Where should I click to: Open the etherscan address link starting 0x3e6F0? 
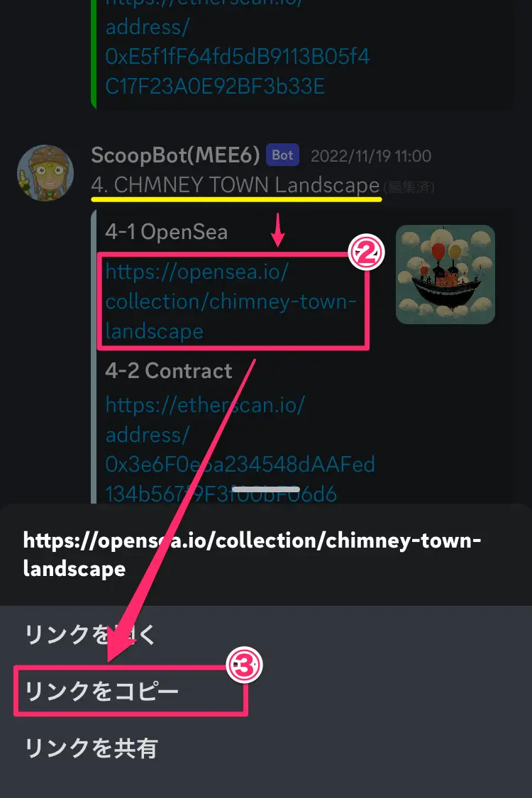(240, 450)
